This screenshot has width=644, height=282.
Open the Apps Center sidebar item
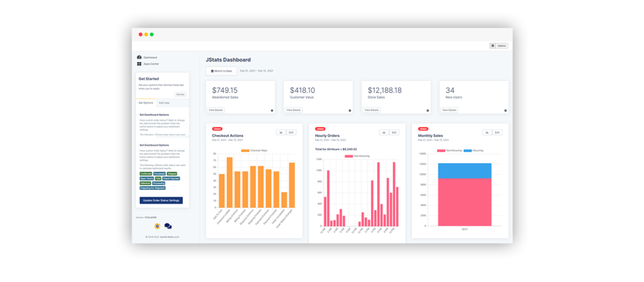(x=150, y=64)
